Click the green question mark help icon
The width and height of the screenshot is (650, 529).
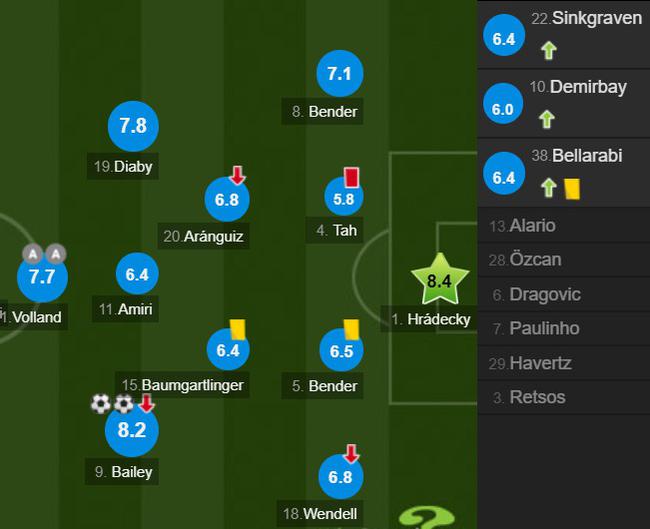point(427,517)
